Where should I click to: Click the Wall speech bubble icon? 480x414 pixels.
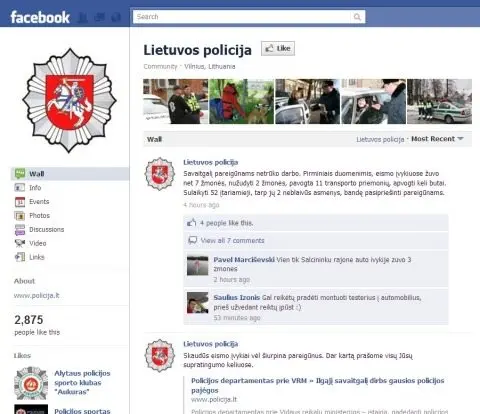coord(20,174)
